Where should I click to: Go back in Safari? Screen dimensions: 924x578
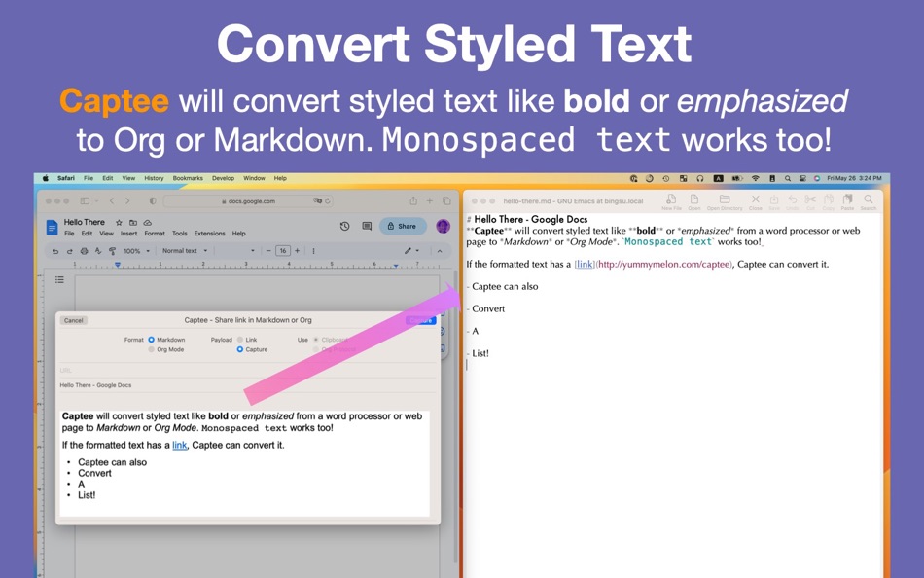point(112,201)
